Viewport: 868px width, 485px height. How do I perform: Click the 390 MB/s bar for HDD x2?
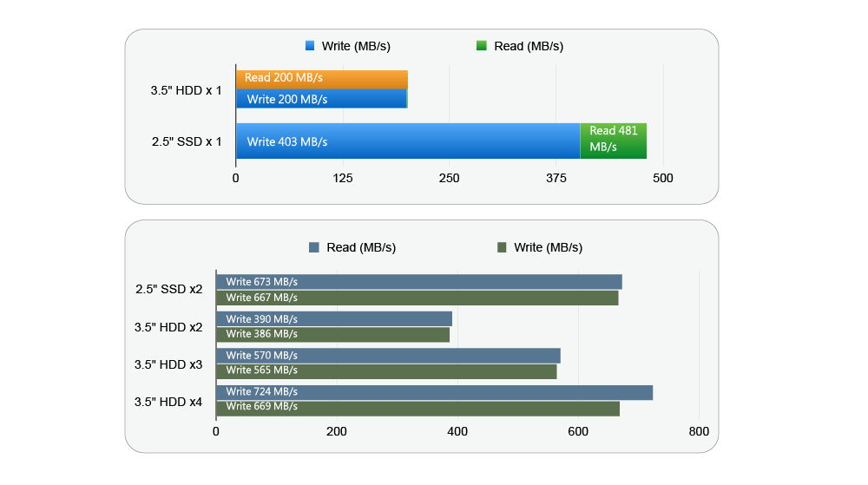click(x=334, y=319)
